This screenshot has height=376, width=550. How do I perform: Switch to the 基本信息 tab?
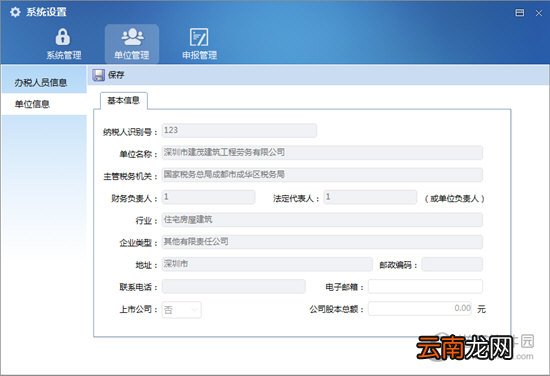123,101
